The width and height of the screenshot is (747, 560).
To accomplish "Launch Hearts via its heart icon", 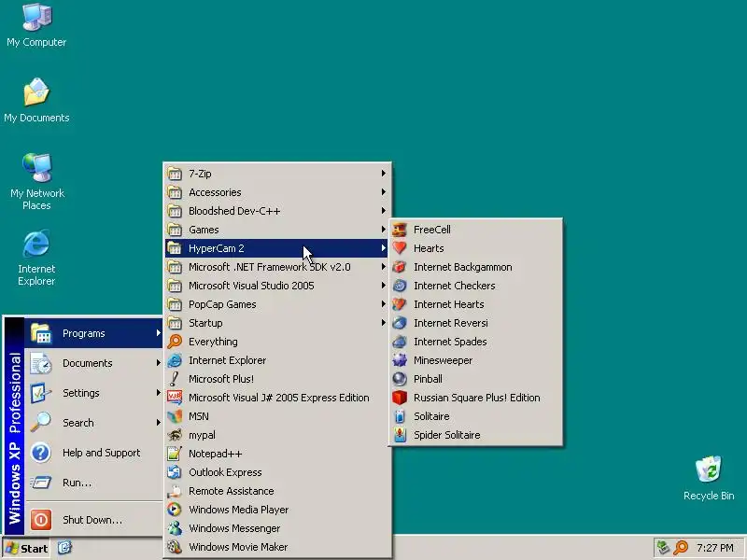I will [400, 248].
